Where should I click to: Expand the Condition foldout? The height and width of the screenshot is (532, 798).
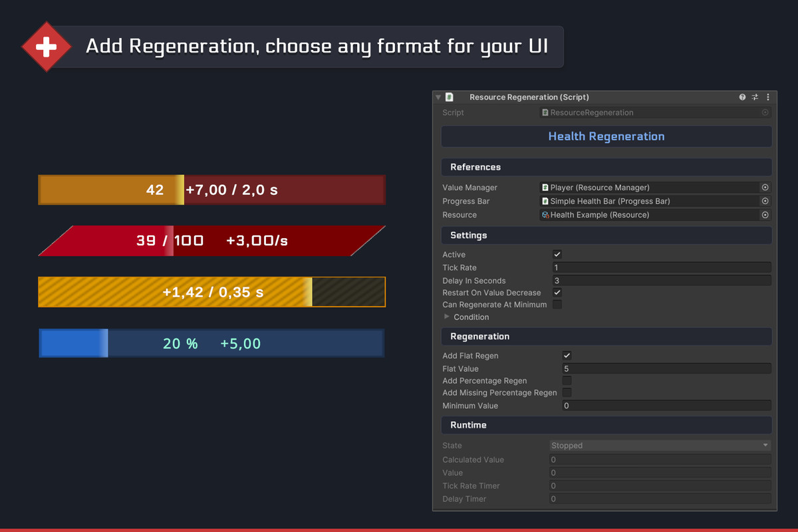click(447, 317)
